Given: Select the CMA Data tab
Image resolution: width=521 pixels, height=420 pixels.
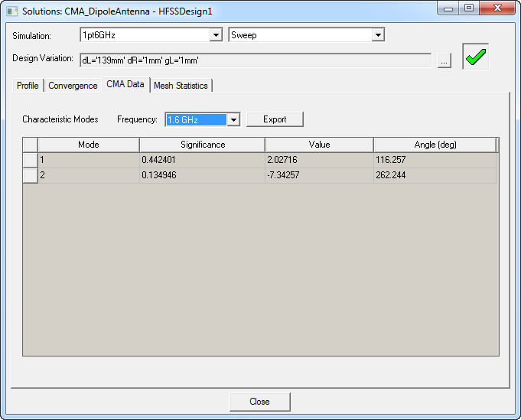Looking at the screenshot, I should 125,85.
